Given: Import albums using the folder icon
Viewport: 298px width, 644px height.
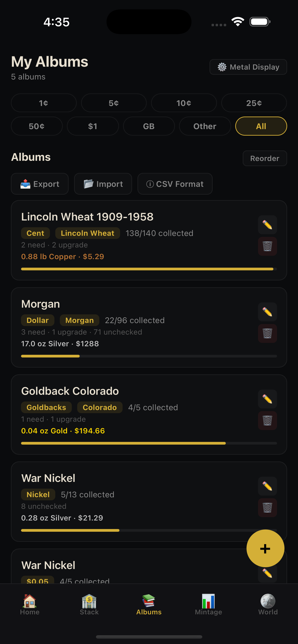Looking at the screenshot, I should pos(103,184).
